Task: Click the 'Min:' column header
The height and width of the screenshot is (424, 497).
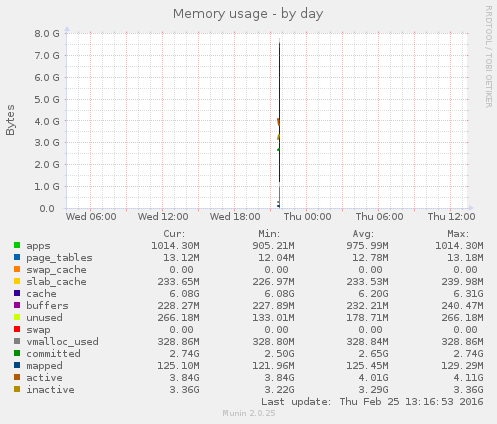Action: tap(269, 234)
